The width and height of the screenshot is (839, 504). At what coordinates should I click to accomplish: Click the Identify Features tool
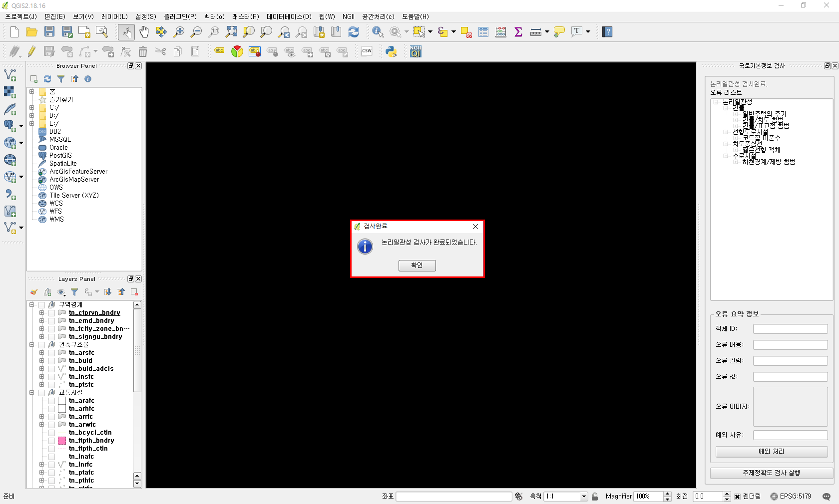(x=378, y=32)
